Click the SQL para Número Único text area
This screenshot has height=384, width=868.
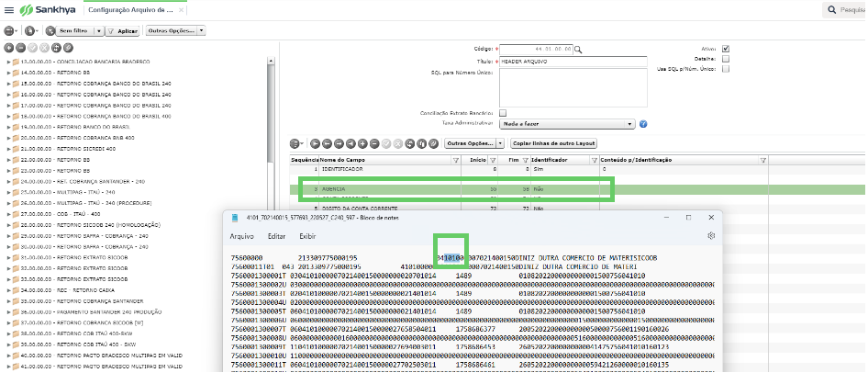(x=573, y=87)
